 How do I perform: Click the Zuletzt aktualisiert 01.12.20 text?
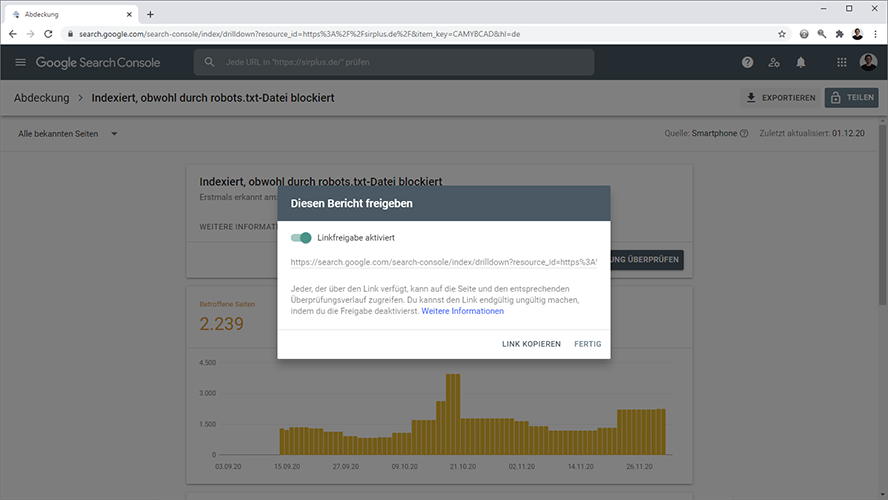[x=812, y=134]
